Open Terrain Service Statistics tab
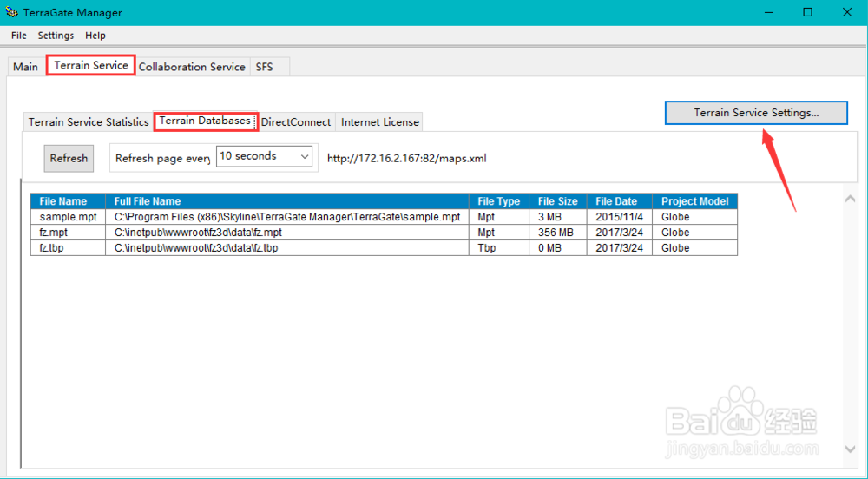Viewport: 868px width, 479px height. [89, 121]
